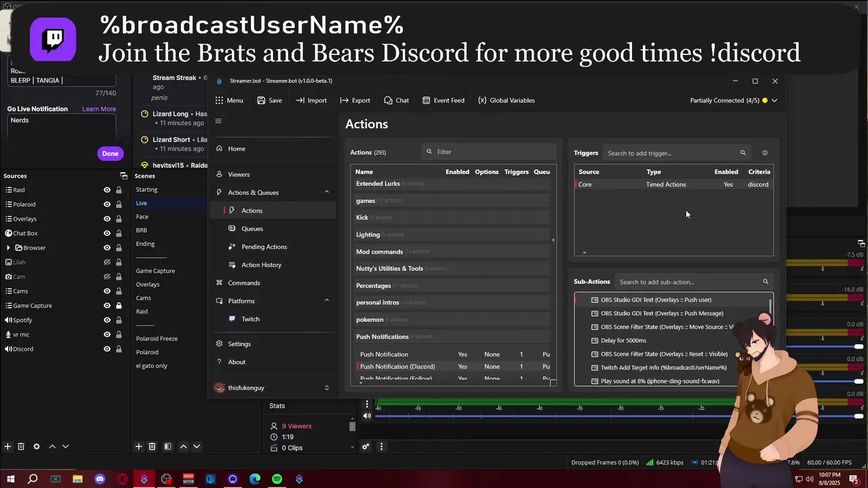
Task: Open the Learn More link
Action: [99, 109]
